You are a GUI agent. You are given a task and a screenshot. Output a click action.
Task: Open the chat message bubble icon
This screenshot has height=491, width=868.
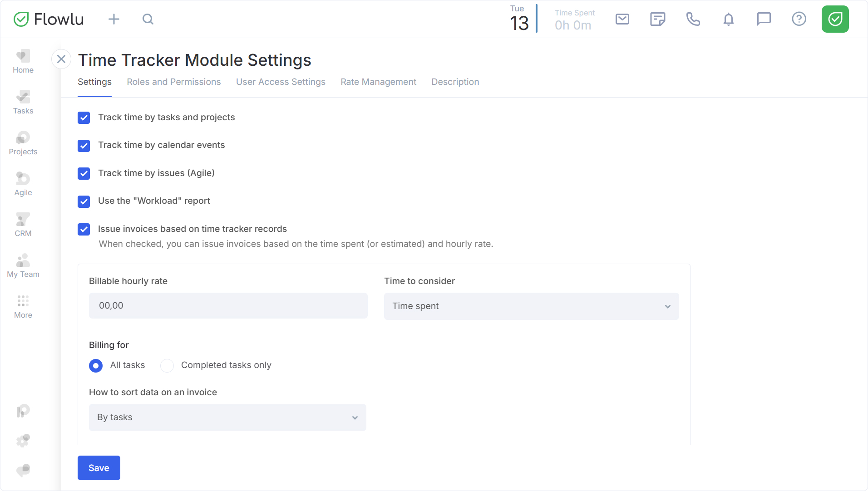coord(764,19)
